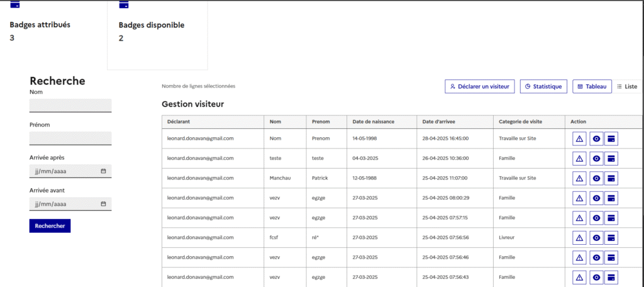Image resolution: width=644 pixels, height=287 pixels.
Task: Click the Déclarer un visiteur button
Action: [480, 87]
